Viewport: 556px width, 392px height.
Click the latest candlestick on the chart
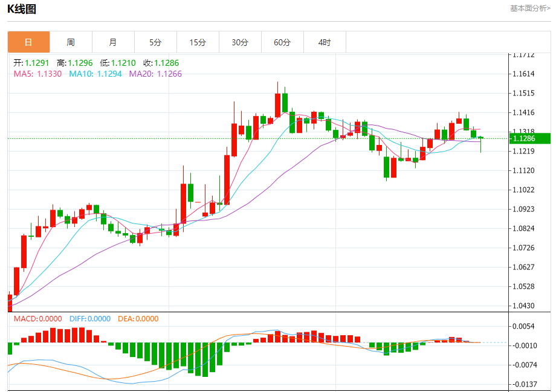click(x=481, y=144)
